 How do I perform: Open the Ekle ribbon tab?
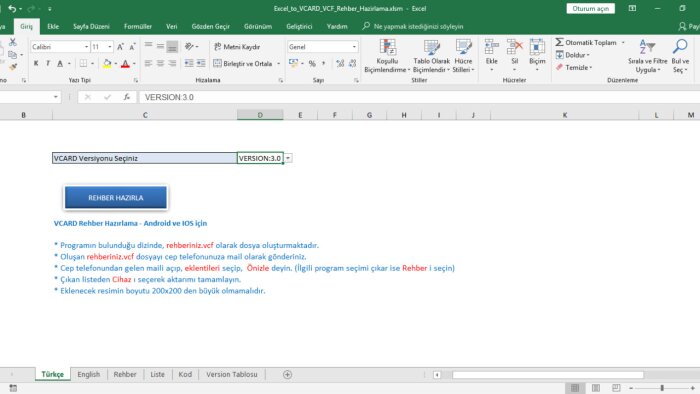point(53,27)
